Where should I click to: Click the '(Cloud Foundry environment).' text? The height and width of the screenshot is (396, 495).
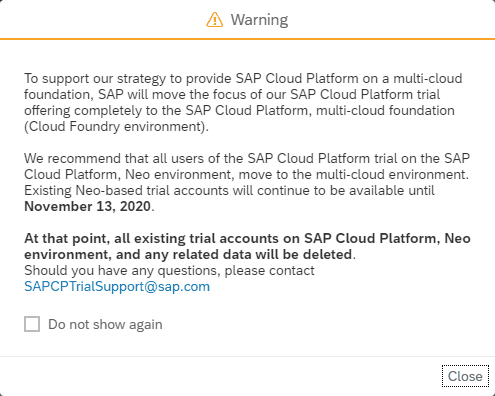coord(116,127)
